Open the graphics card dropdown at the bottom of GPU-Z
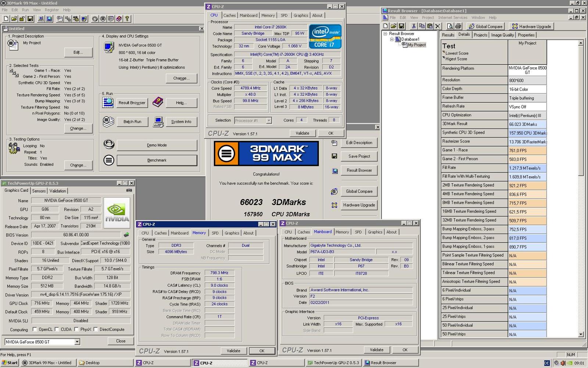This screenshot has height=368, width=588. (x=77, y=342)
